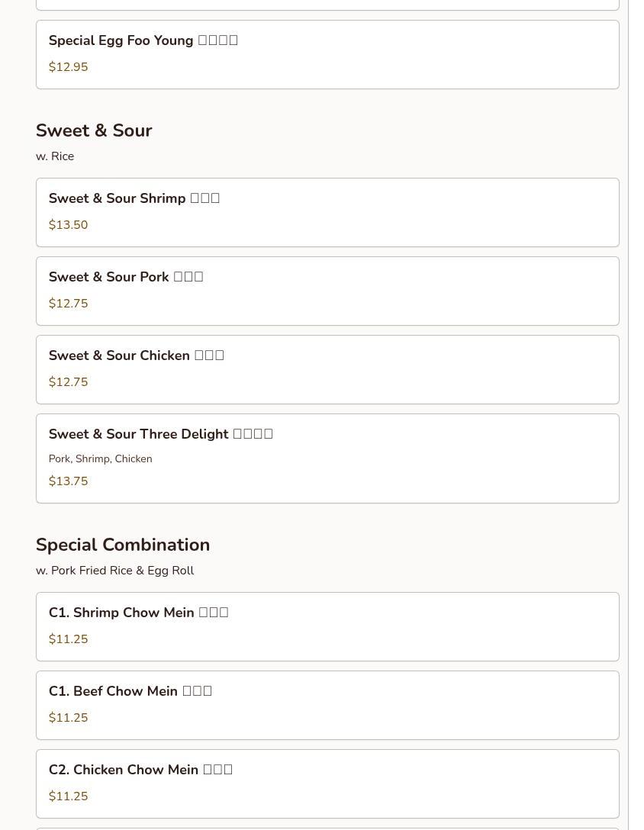Click the C1. Shrimp Chow Mein price
Screen dimensions: 644x830
pos(69,639)
